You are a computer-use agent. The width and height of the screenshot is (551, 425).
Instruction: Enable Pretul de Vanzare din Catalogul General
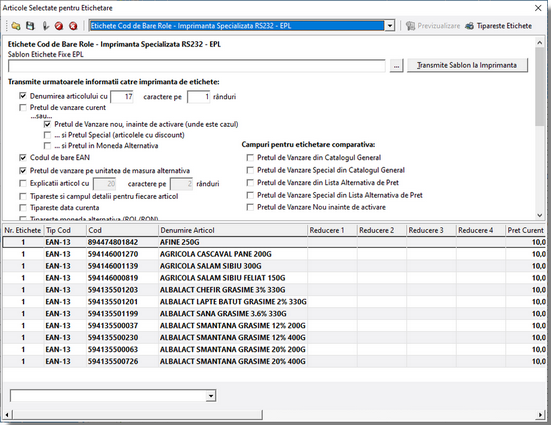[x=250, y=157]
